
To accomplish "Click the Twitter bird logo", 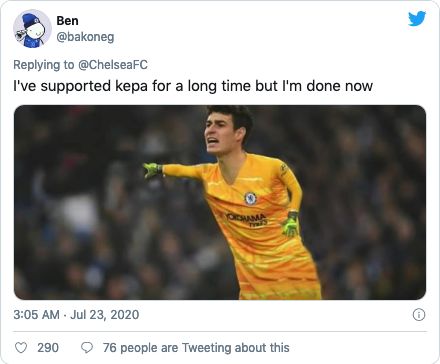I will tap(417, 18).
